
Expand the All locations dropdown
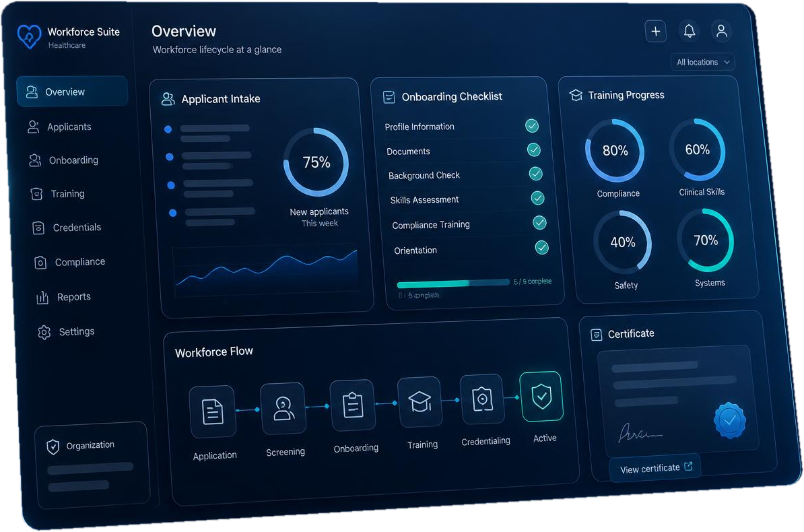[702, 62]
